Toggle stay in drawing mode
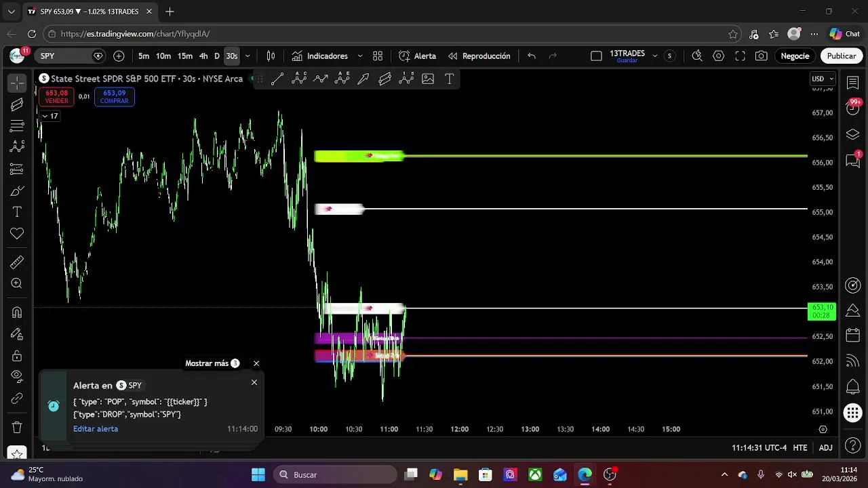 (x=17, y=334)
